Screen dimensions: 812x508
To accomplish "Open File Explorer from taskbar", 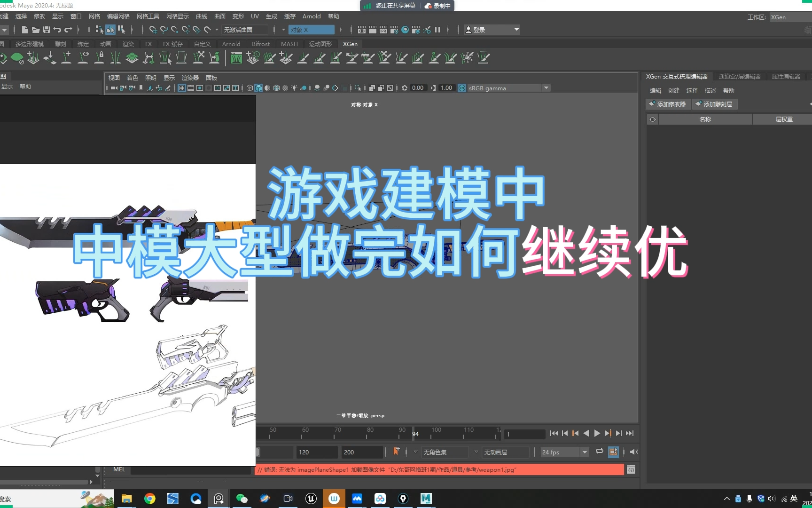I will click(x=127, y=499).
